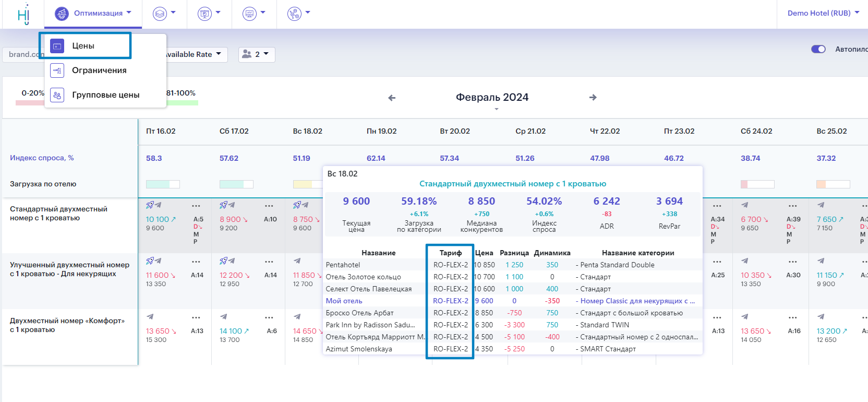Open three-dots menu in Пт 16.02 Стандартный cell
The image size is (868, 402).
pyautogui.click(x=196, y=206)
